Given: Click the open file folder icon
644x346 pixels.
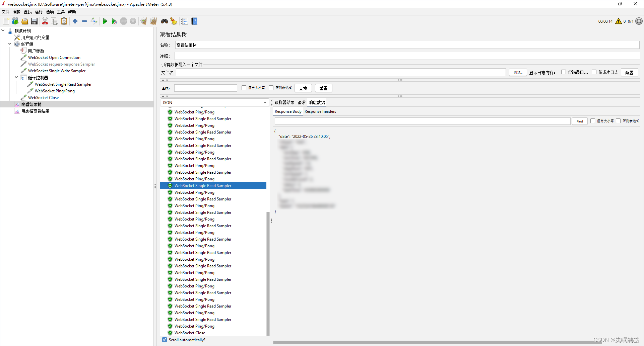Looking at the screenshot, I should tap(25, 21).
